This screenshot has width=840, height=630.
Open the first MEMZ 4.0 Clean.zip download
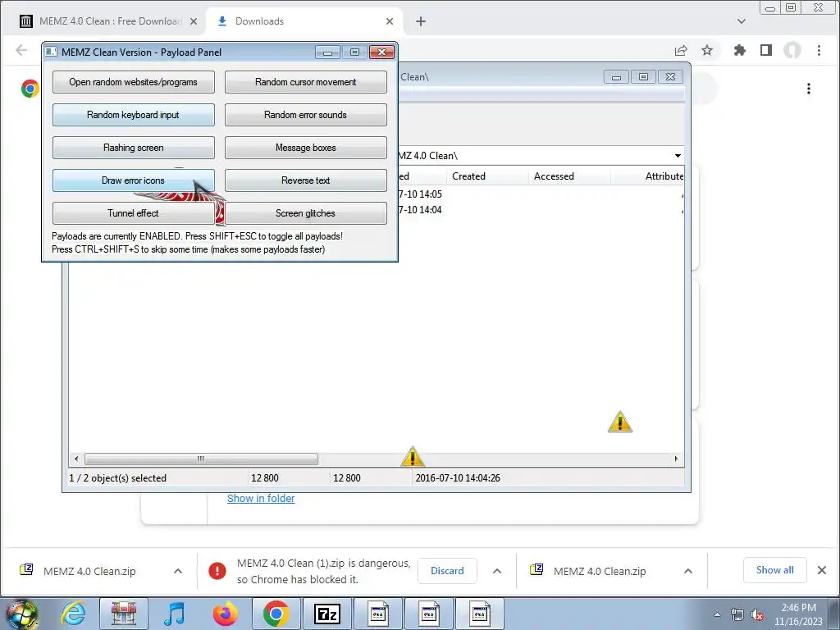pos(89,571)
